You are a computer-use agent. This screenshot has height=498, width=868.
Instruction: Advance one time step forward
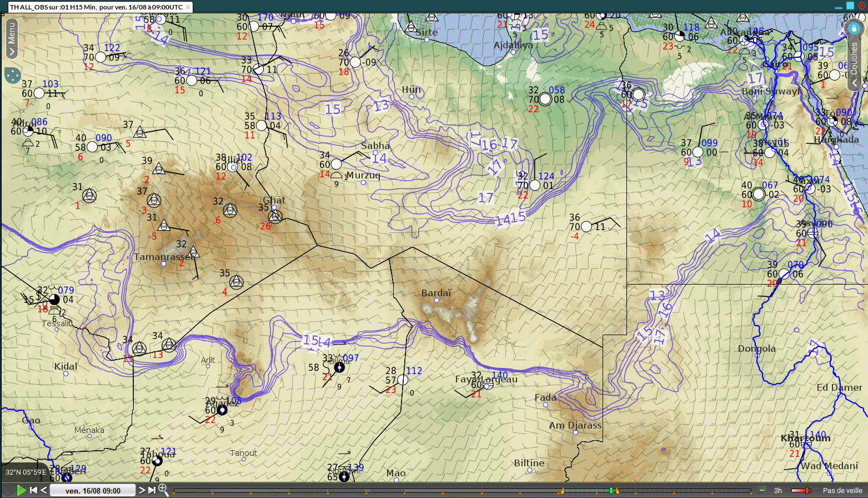point(142,490)
